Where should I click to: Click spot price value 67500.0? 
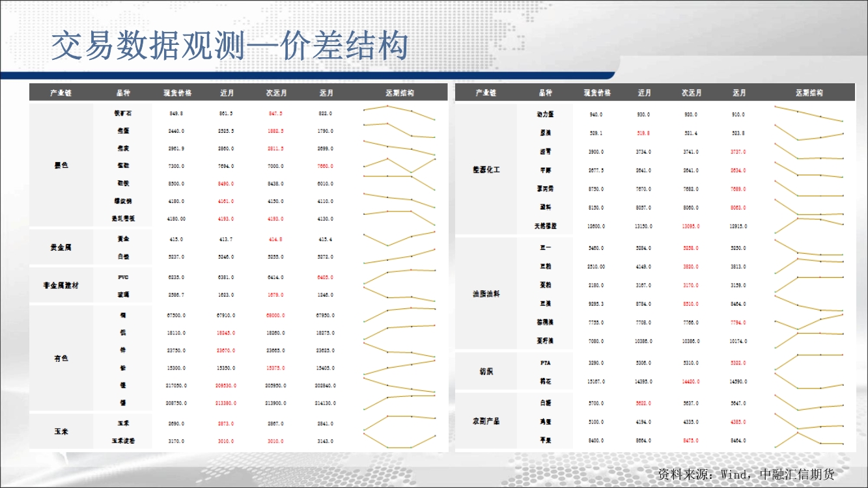tap(176, 315)
